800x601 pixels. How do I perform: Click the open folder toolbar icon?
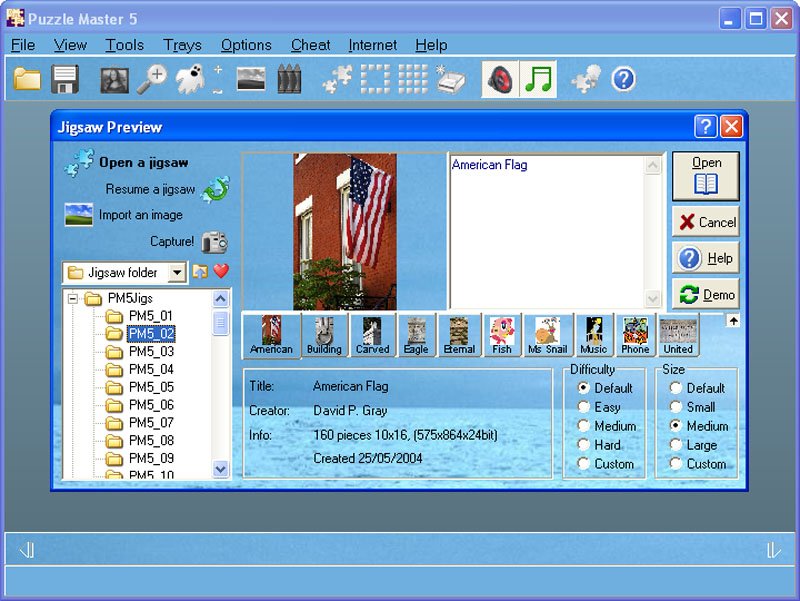tap(27, 79)
